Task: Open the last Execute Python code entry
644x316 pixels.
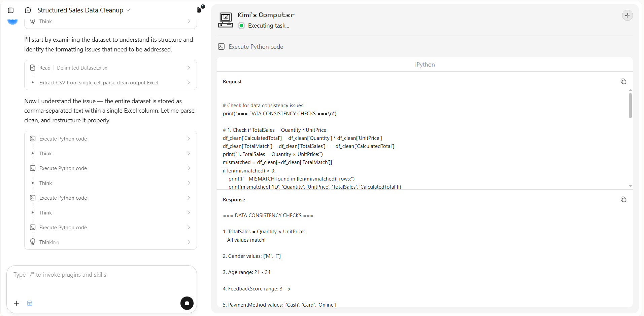Action: [110, 228]
